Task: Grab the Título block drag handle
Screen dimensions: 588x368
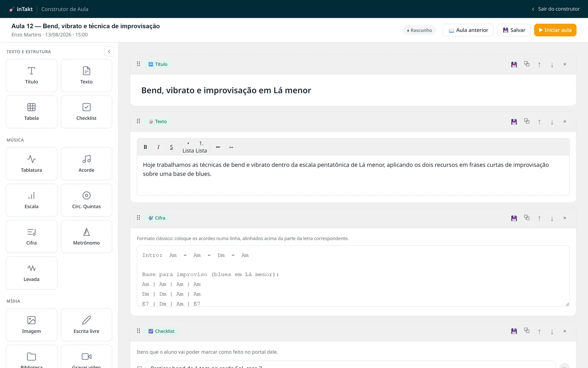Action: pos(139,64)
